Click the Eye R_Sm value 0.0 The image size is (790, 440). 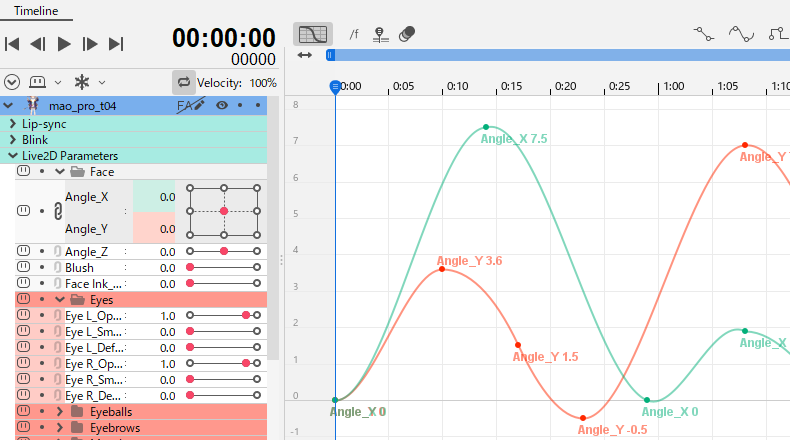point(167,380)
